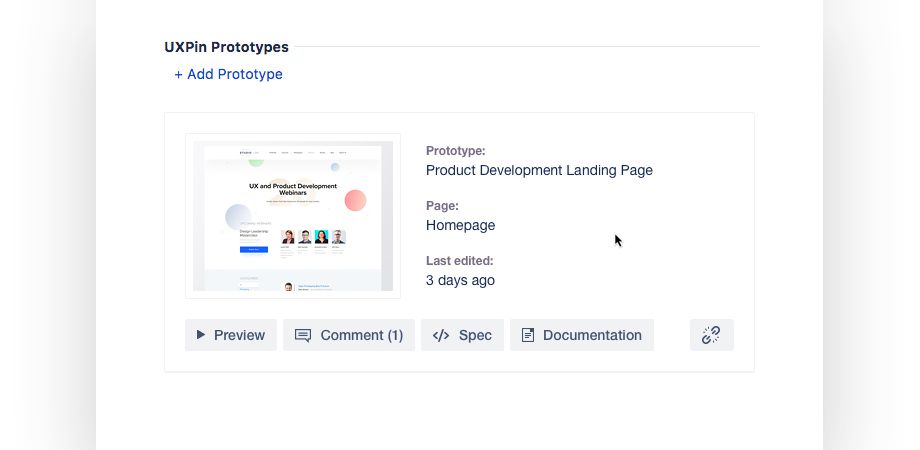The image size is (920, 450).
Task: Click the 'Page:' label
Action: point(442,206)
